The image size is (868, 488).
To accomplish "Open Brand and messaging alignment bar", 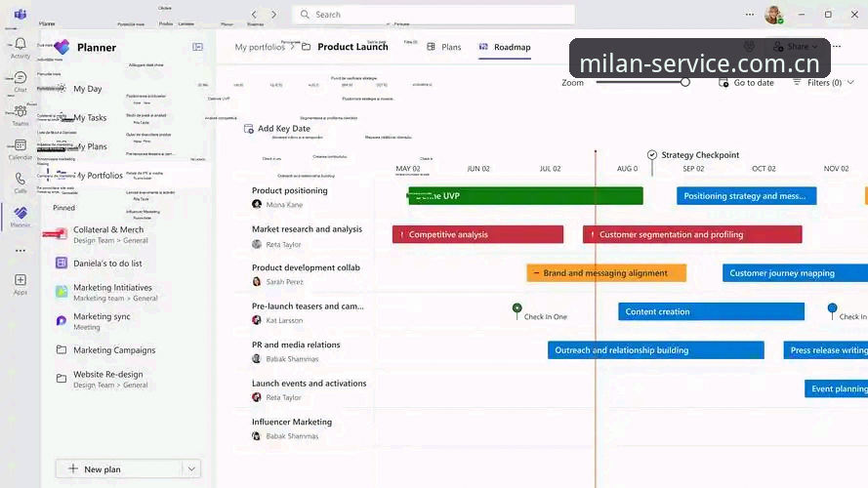I will pos(606,272).
